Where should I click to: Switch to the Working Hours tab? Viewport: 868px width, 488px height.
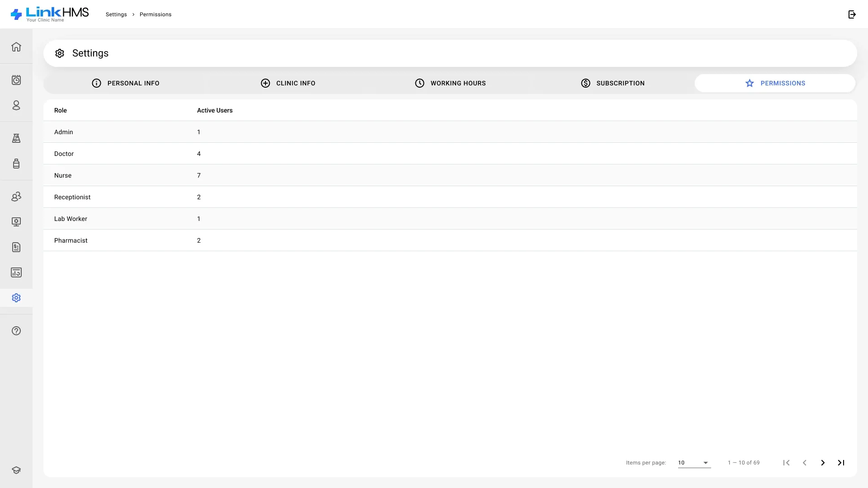pyautogui.click(x=450, y=83)
